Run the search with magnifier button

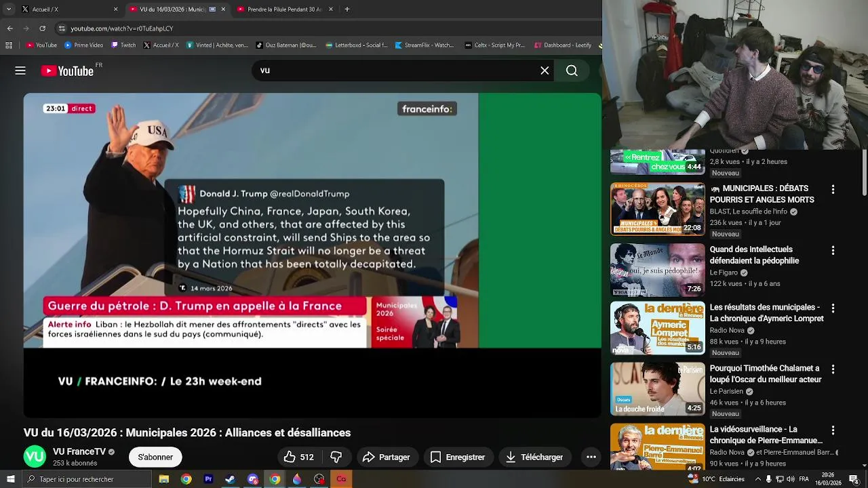coord(572,70)
